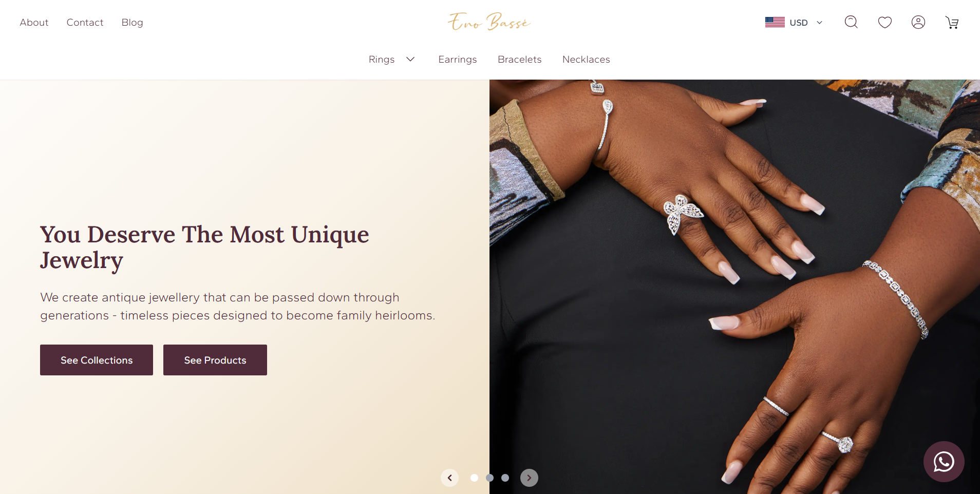Open the USD currency dropdown
The width and height of the screenshot is (980, 494).
794,22
